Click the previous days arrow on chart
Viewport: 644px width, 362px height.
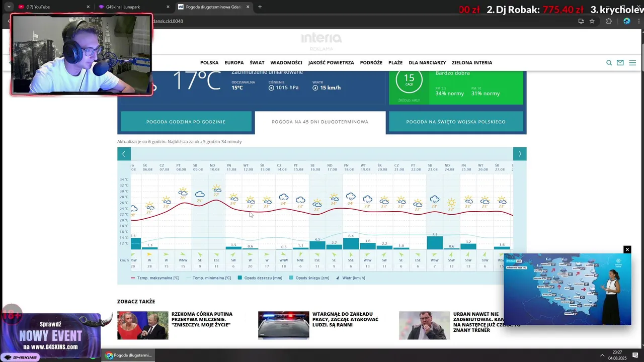point(124,154)
